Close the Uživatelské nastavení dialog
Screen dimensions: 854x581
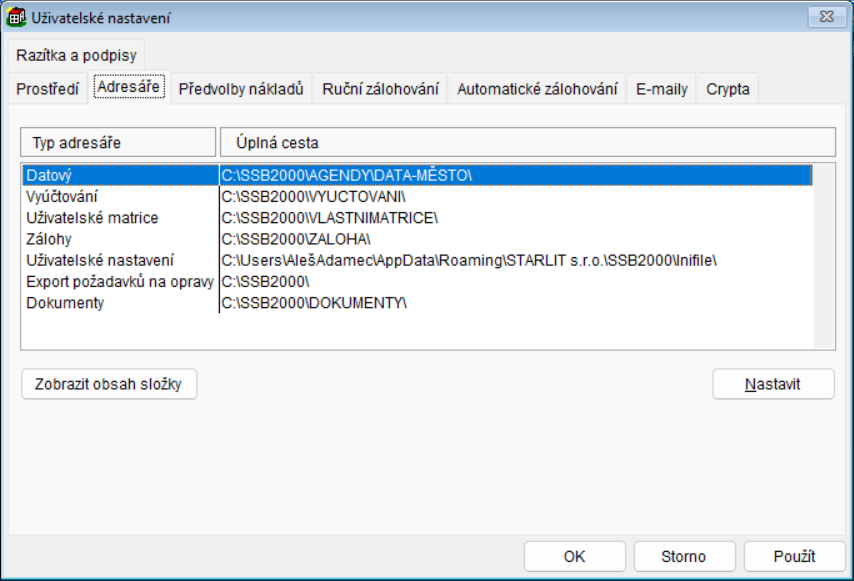click(x=824, y=16)
